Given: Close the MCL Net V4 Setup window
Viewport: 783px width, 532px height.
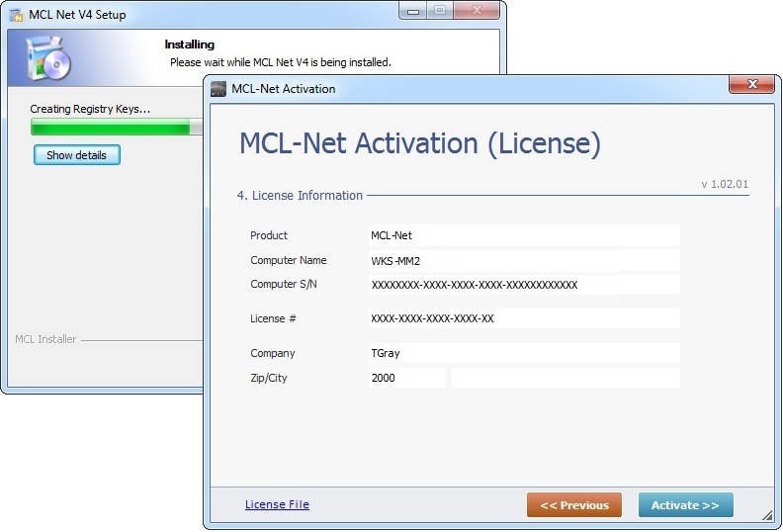Looking at the screenshot, I should point(477,11).
